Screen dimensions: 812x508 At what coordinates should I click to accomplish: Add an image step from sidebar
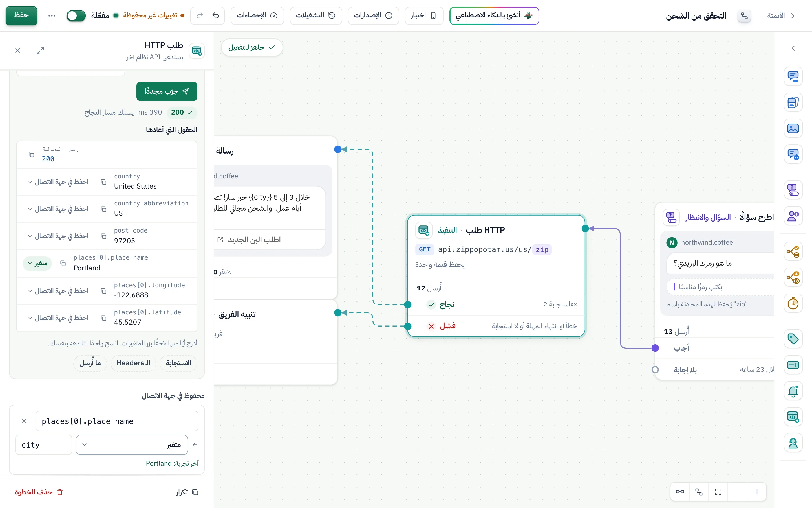tap(793, 128)
